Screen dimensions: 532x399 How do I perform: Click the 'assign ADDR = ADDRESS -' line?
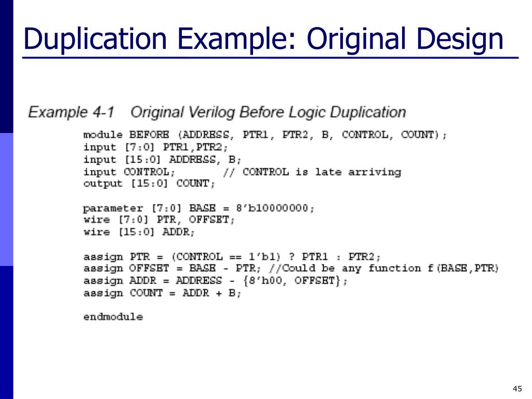pyautogui.click(x=215, y=281)
